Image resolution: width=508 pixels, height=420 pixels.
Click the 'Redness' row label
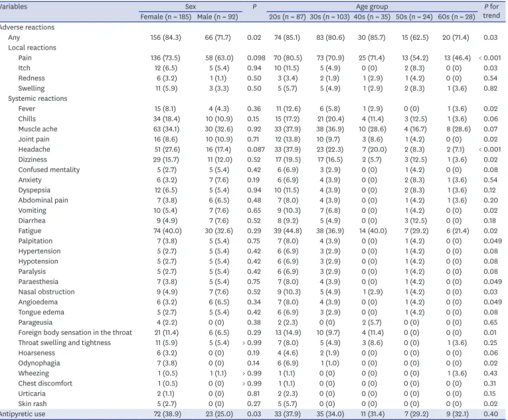coord(31,78)
